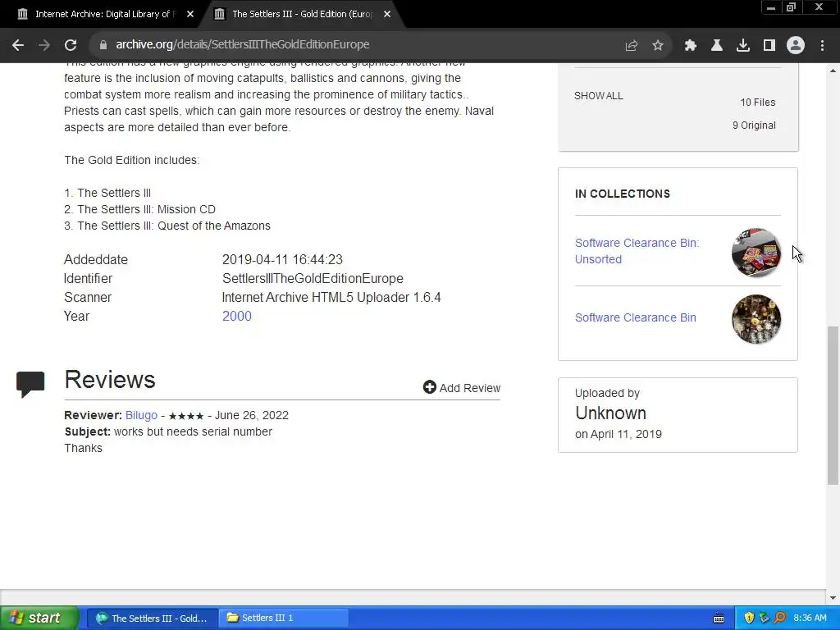Image resolution: width=840 pixels, height=630 pixels.
Task: Open reviewer Bilugo's profile link
Action: (x=141, y=415)
